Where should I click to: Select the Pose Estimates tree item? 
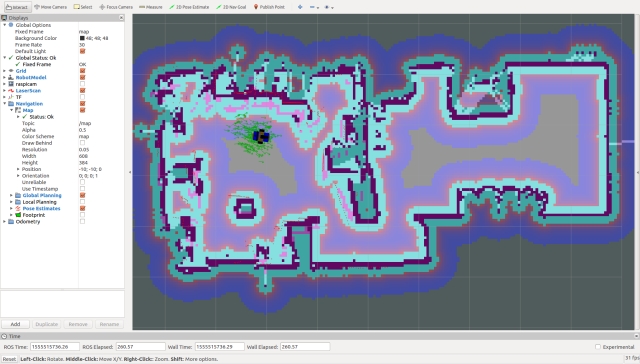coord(41,209)
